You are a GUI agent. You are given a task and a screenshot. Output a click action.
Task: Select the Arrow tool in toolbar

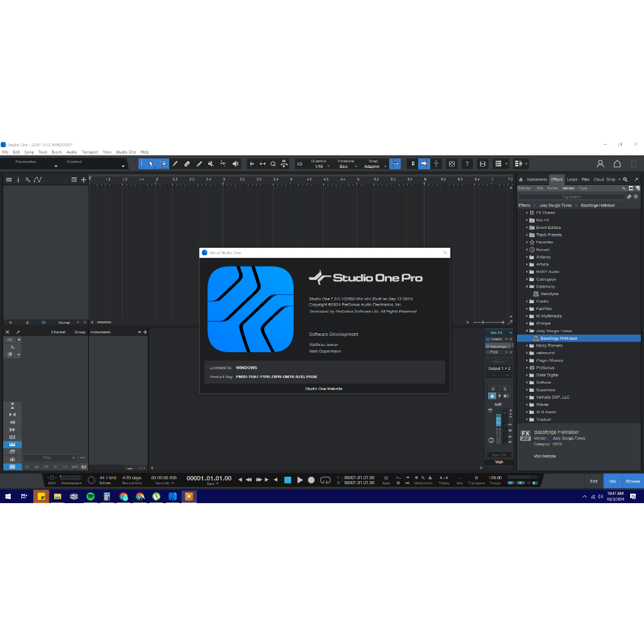[151, 164]
